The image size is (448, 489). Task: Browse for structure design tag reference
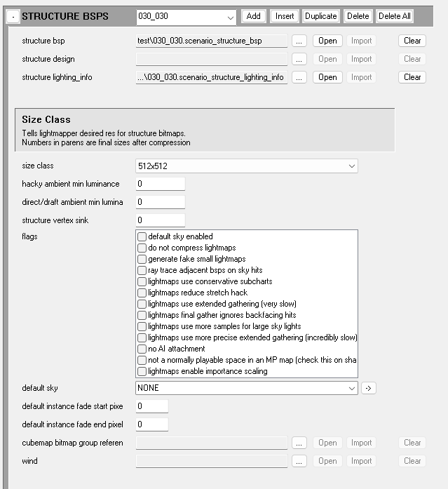tap(299, 59)
